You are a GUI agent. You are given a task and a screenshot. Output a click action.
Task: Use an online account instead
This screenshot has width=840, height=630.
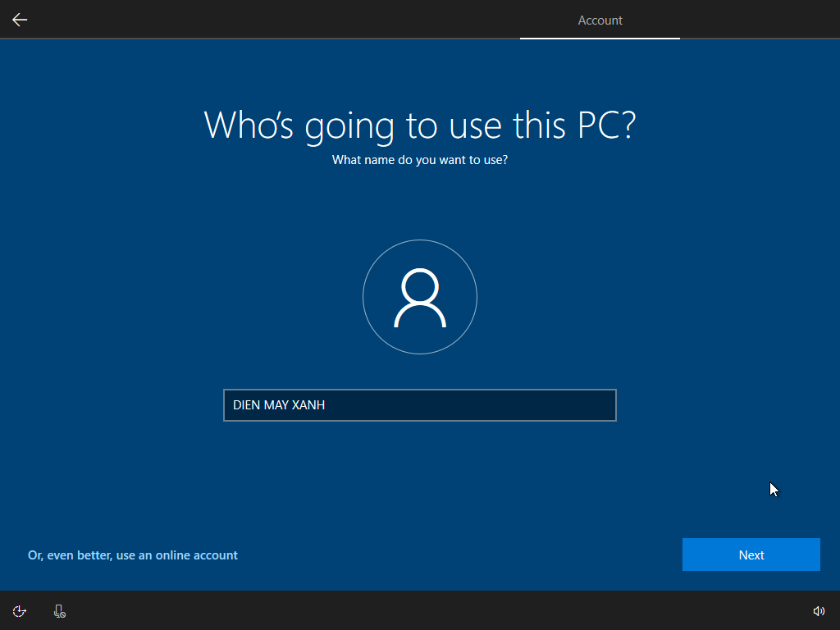pos(132,555)
